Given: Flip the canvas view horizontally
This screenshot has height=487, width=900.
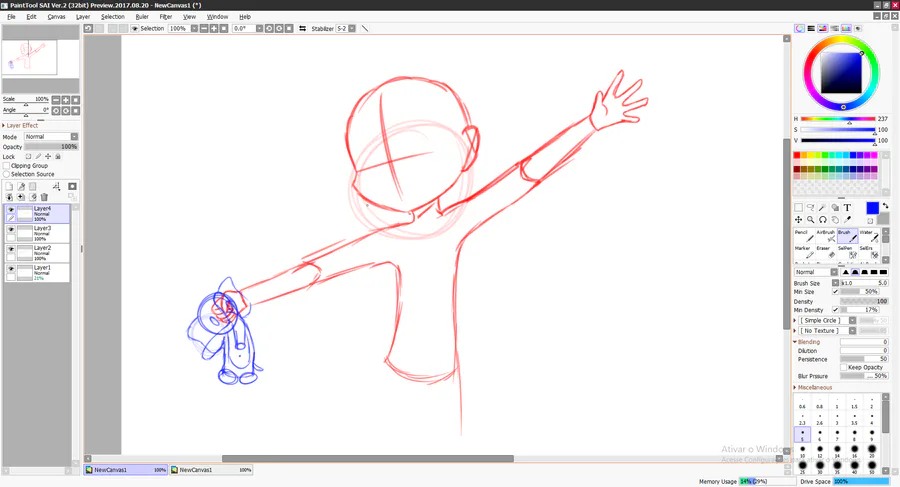Looking at the screenshot, I should click(x=302, y=28).
